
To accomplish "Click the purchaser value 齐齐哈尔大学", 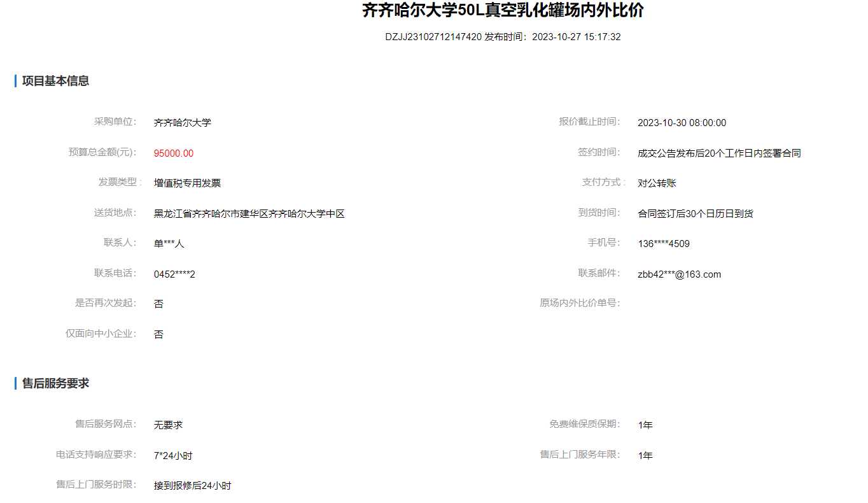I will pos(182,123).
